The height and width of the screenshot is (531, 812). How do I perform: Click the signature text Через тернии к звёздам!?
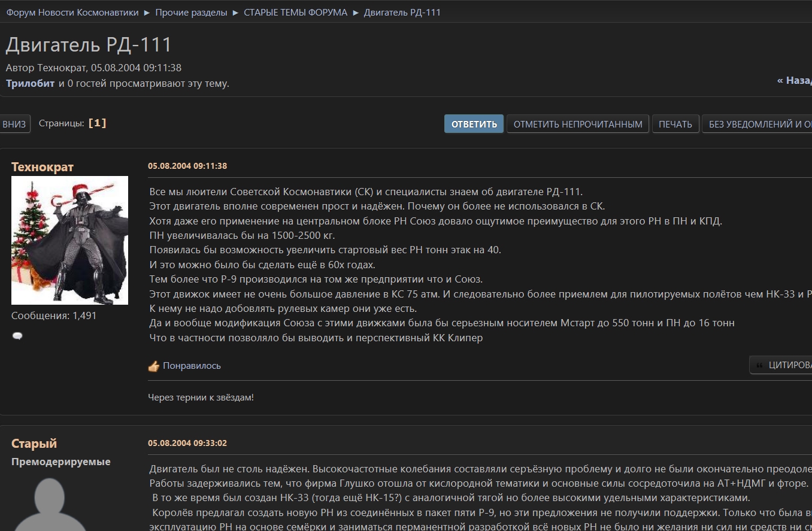201,397
